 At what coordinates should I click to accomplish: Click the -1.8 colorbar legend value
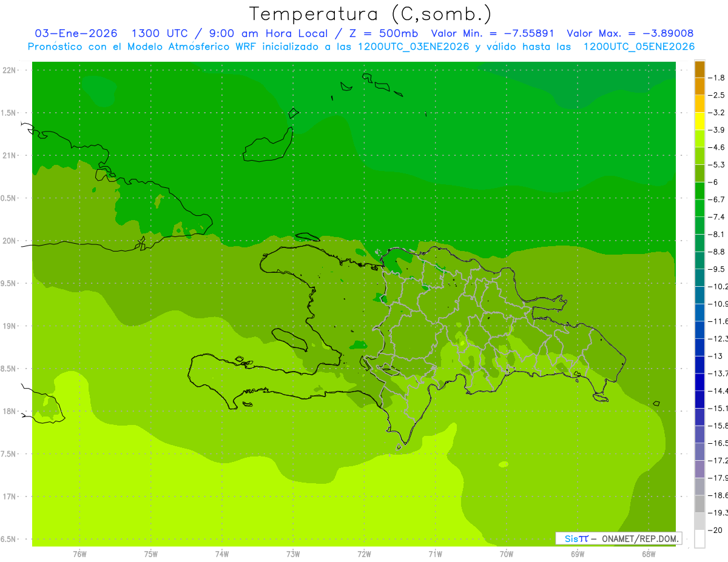[x=718, y=78]
